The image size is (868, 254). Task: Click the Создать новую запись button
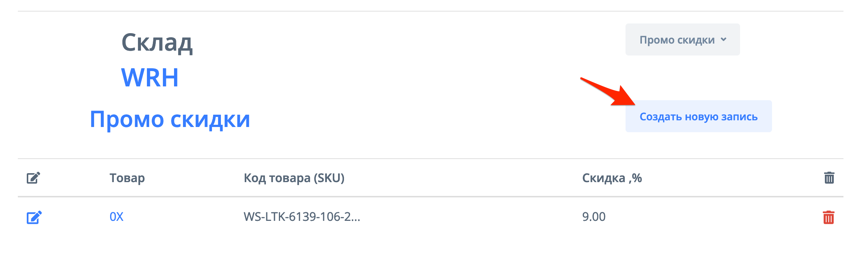tap(698, 117)
